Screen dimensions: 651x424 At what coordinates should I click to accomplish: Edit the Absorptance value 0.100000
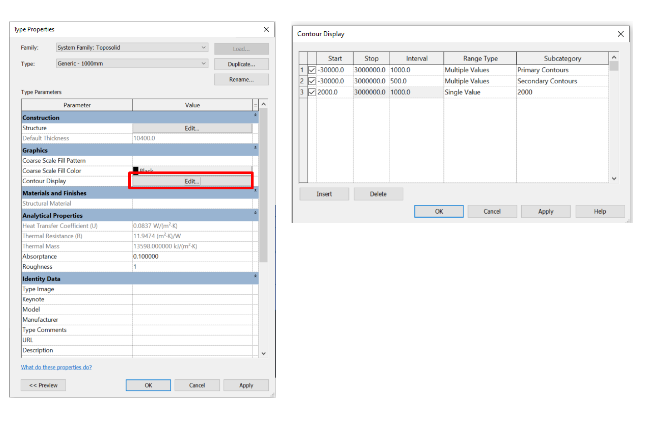point(192,256)
